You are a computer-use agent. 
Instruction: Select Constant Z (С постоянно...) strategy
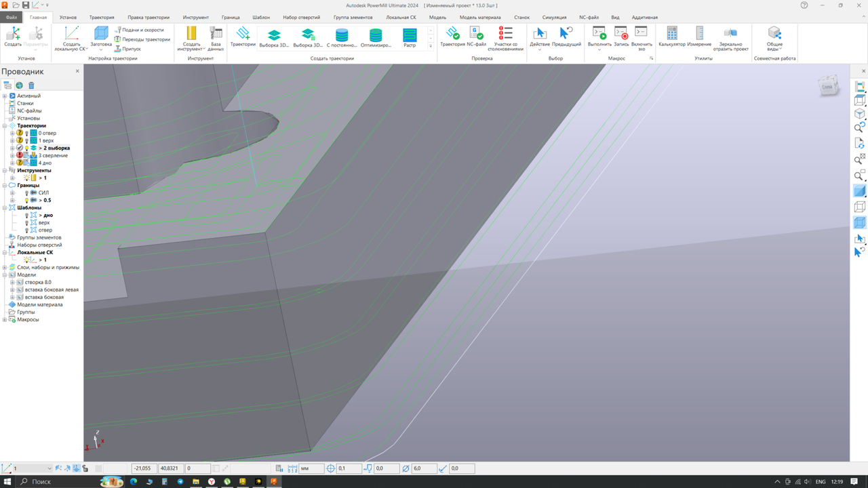tap(342, 38)
